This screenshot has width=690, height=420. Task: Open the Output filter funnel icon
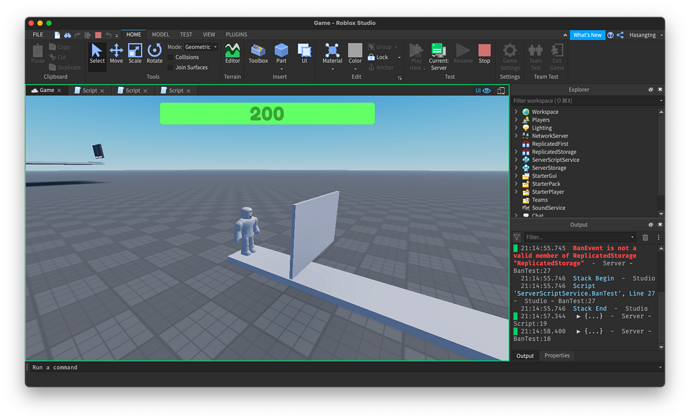pyautogui.click(x=517, y=238)
